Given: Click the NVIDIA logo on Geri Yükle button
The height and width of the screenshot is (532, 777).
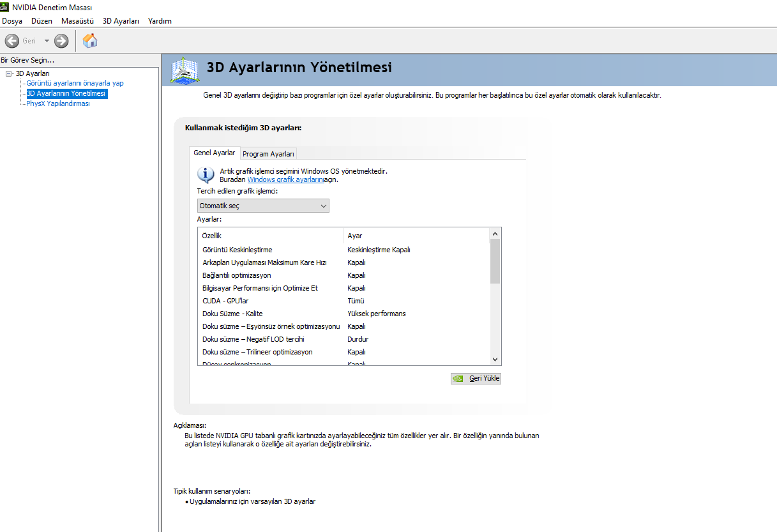Looking at the screenshot, I should pyautogui.click(x=458, y=378).
